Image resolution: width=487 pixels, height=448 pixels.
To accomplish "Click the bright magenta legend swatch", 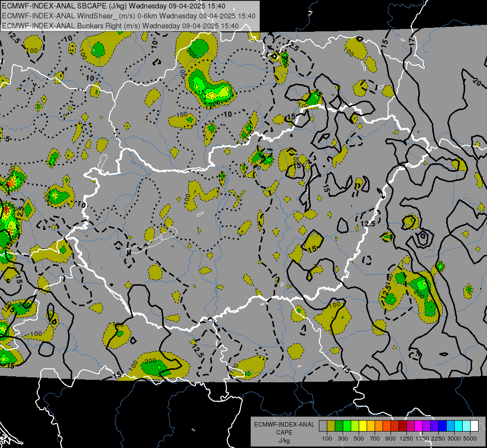I will 419,426.
